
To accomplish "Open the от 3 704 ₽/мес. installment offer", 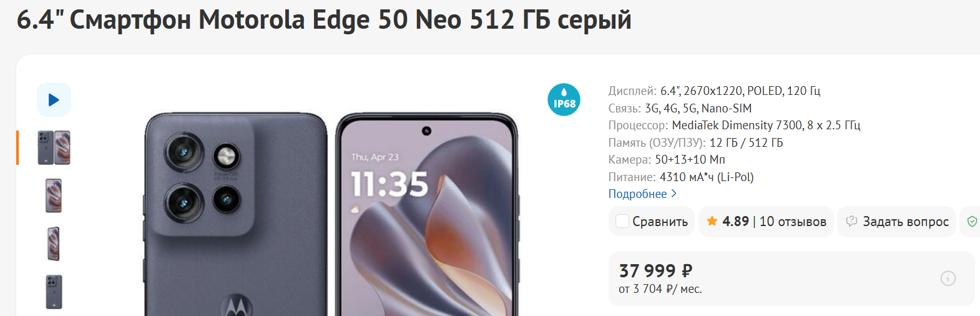I will click(660, 289).
